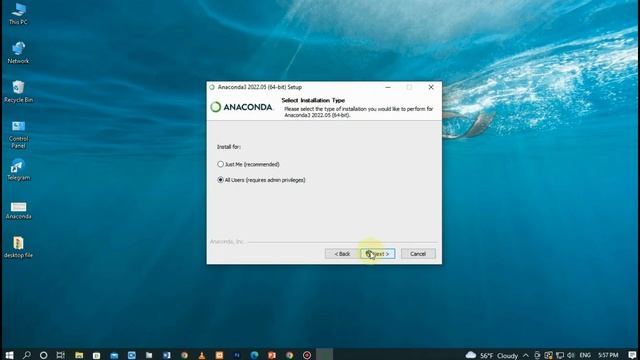Open File Explorer from taskbar
Image resolution: width=640 pixels, height=360 pixels.
[x=79, y=355]
